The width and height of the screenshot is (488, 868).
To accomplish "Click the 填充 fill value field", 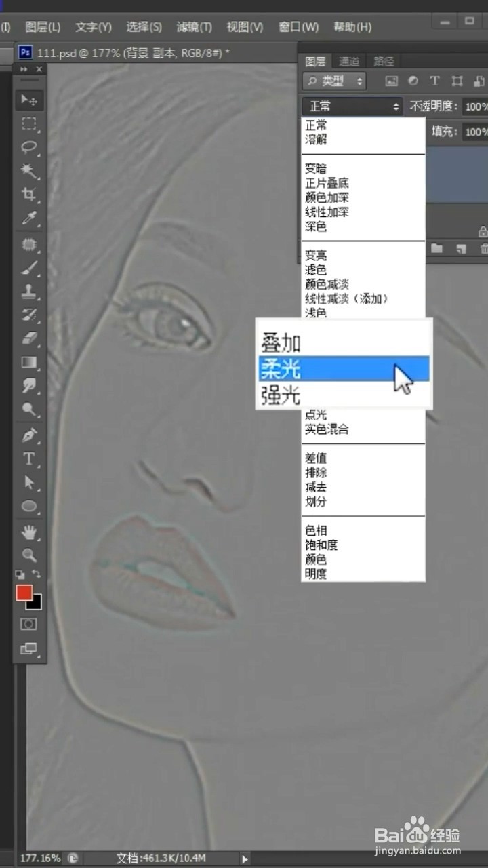I will tap(476, 132).
